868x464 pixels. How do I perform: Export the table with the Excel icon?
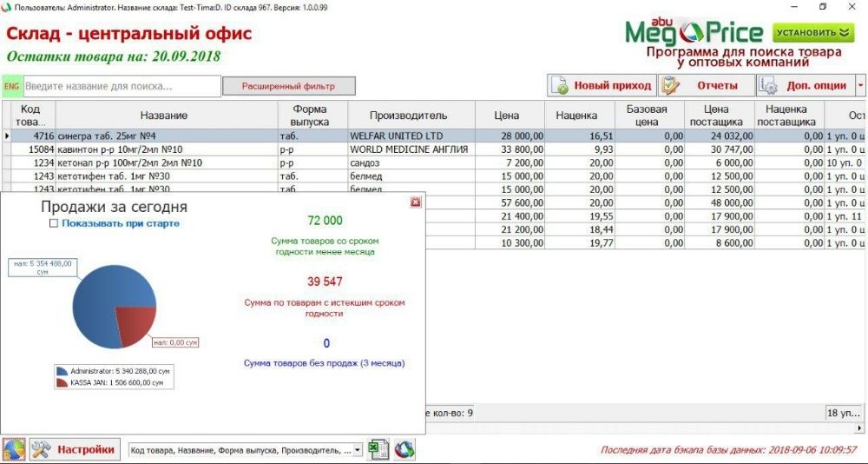tap(378, 448)
